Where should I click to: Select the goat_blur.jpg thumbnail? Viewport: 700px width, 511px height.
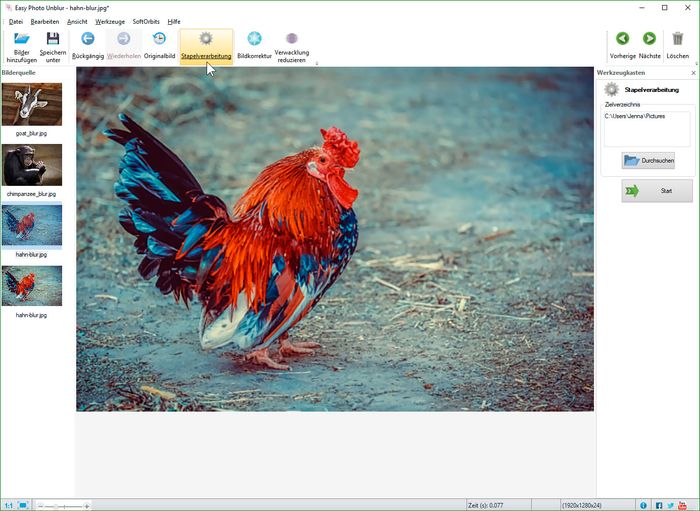(32, 104)
